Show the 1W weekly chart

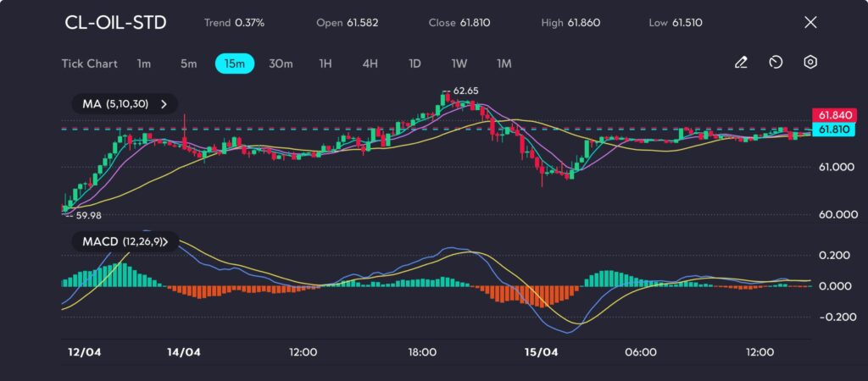tap(459, 63)
